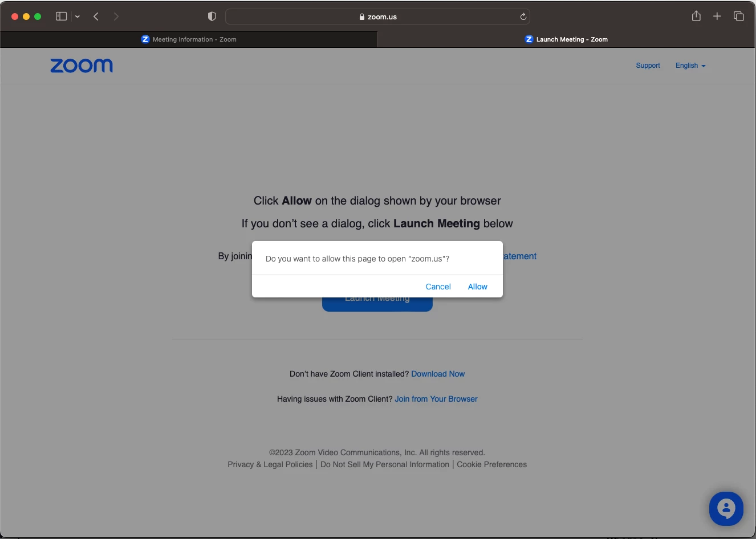The image size is (756, 539).
Task: Click Cancel in the browser dialog
Action: coord(438,287)
